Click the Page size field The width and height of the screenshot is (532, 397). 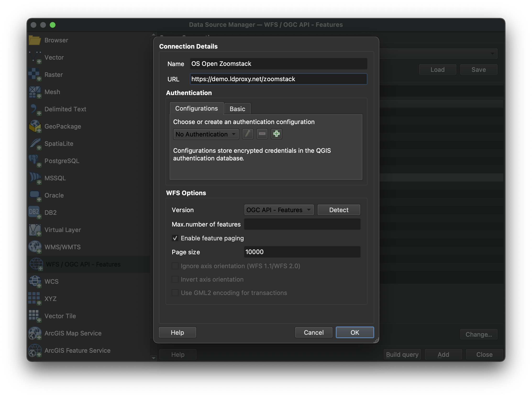tap(302, 252)
